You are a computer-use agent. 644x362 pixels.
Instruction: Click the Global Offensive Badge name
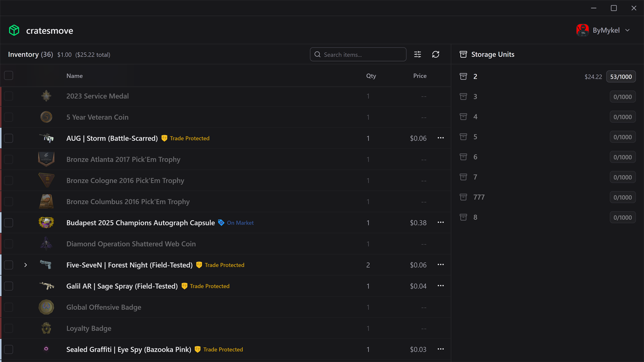104,307
